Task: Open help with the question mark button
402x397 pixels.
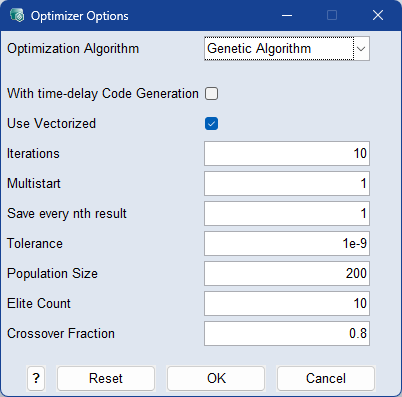Action: tap(36, 378)
